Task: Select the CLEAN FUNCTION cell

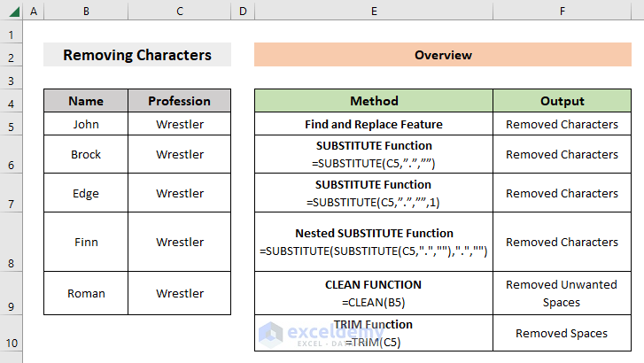Action: coord(374,293)
